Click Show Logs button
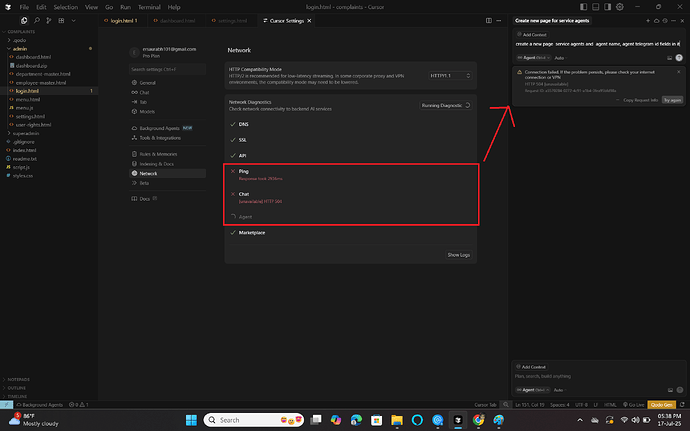This screenshot has height=431, width=690. pos(459,255)
